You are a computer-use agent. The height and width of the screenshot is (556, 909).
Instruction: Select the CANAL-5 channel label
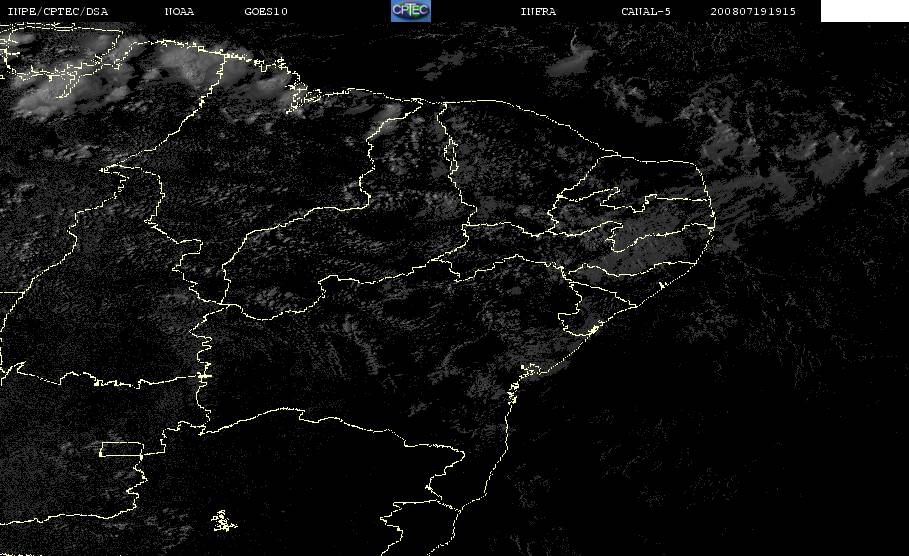646,11
